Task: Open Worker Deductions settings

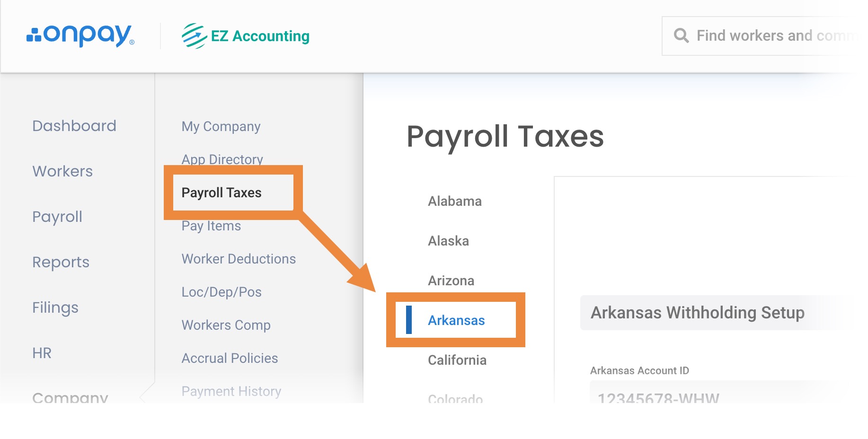Action: point(239,259)
